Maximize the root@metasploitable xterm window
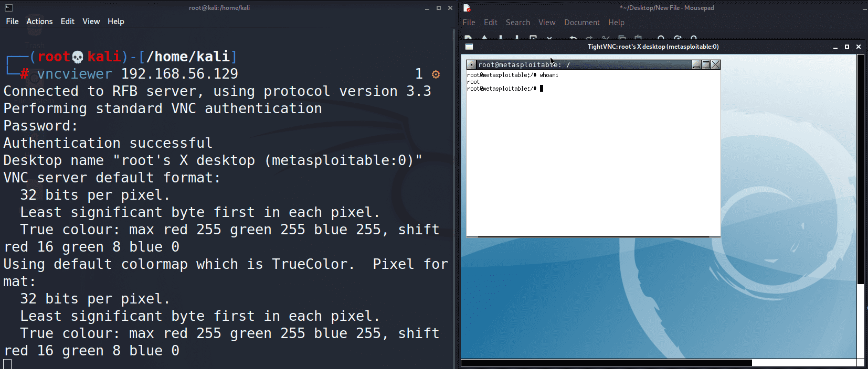The image size is (868, 369). pos(706,65)
